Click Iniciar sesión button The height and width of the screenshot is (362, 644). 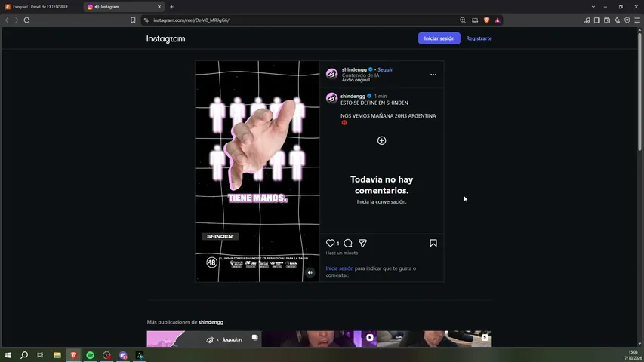click(439, 38)
